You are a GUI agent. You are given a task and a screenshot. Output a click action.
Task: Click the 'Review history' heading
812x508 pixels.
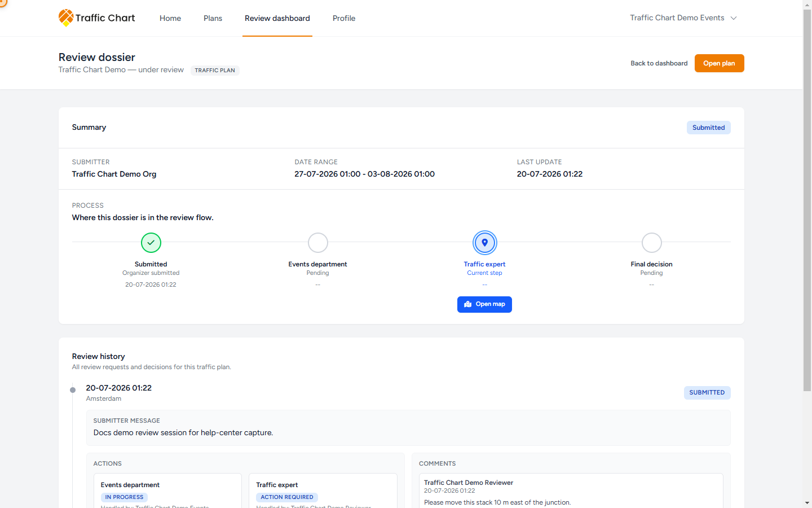tap(99, 356)
